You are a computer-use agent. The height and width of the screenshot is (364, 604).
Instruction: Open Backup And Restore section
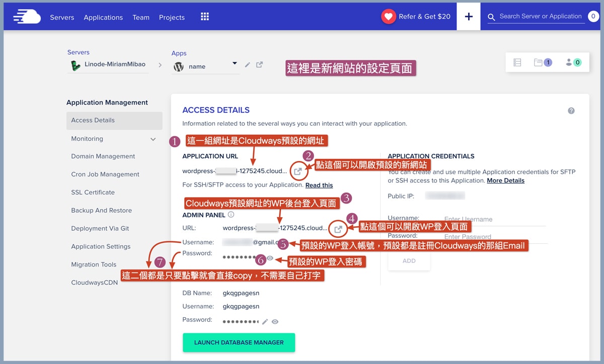tap(101, 211)
